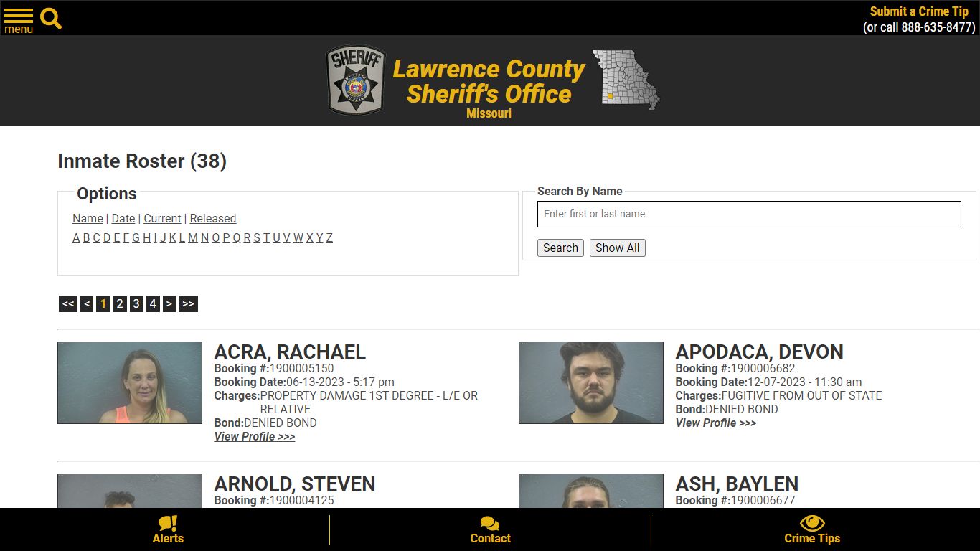Screen dimensions: 980x551
Task: Click the Sheriff badge logo
Action: [356, 80]
